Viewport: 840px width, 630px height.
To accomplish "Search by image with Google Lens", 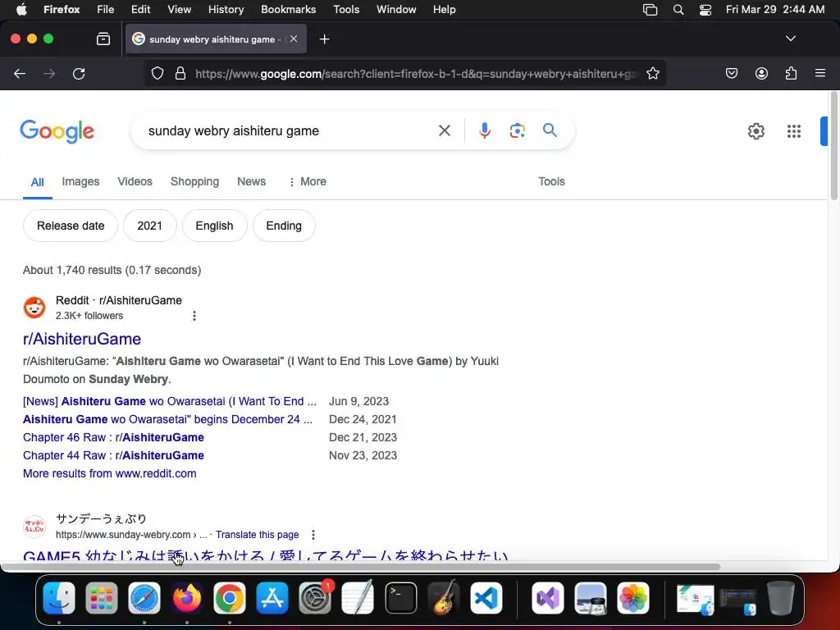I will coord(517,130).
